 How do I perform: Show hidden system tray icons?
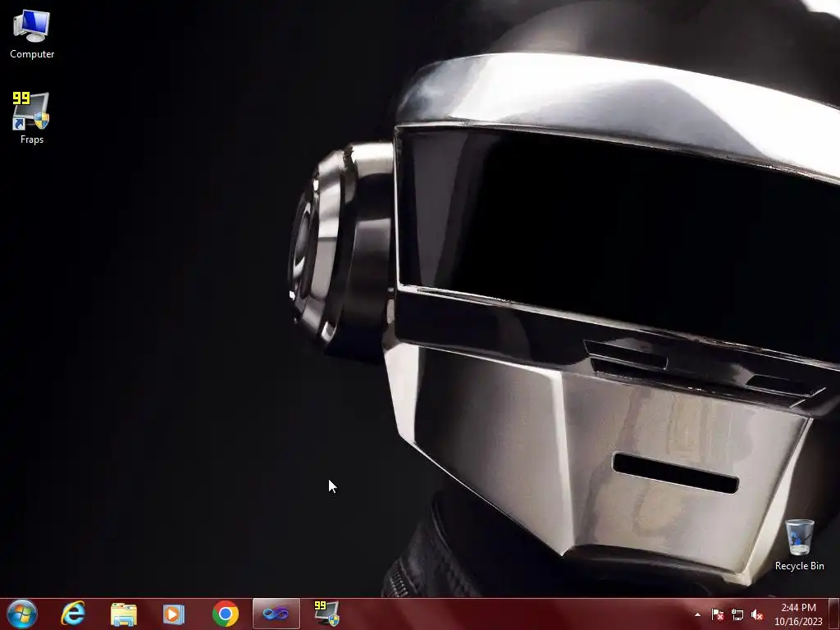(x=697, y=614)
